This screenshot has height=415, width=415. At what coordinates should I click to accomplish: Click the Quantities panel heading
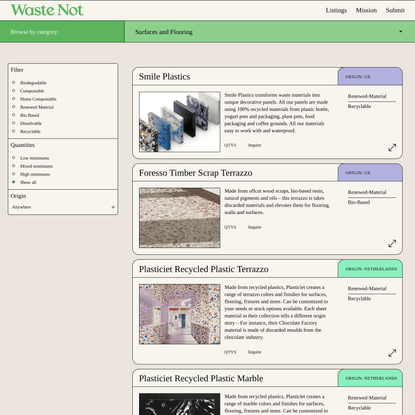click(x=23, y=145)
